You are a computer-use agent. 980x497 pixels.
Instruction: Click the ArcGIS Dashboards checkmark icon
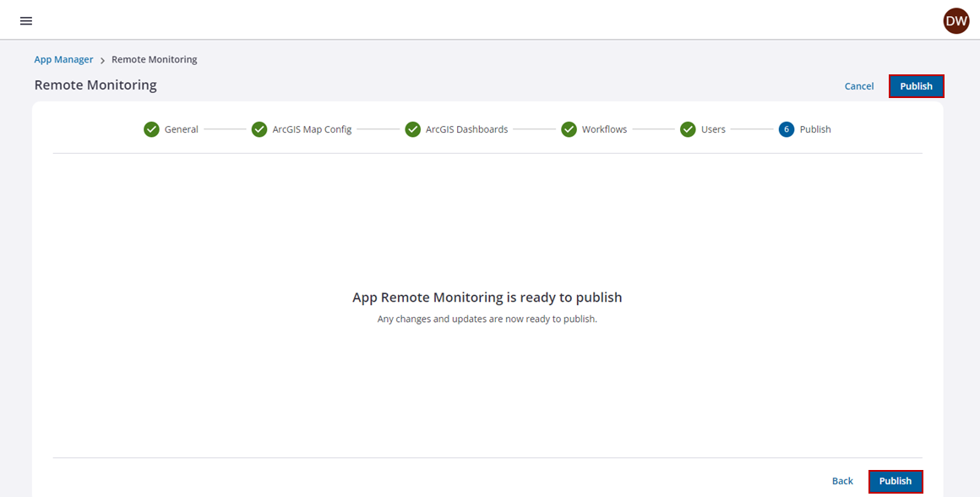tap(412, 129)
